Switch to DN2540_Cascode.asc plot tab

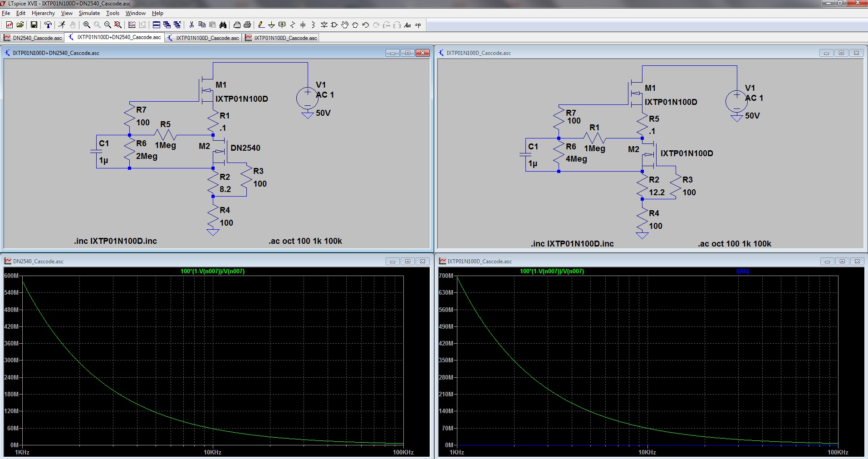click(x=33, y=38)
